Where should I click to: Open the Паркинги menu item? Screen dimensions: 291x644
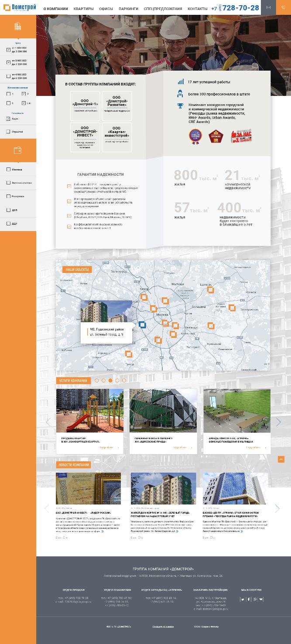coord(128,9)
